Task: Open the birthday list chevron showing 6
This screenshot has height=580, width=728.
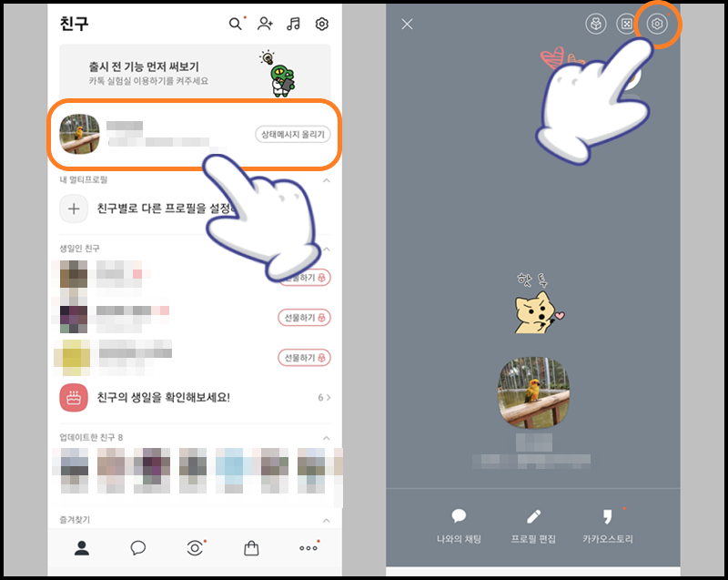Action: click(325, 398)
